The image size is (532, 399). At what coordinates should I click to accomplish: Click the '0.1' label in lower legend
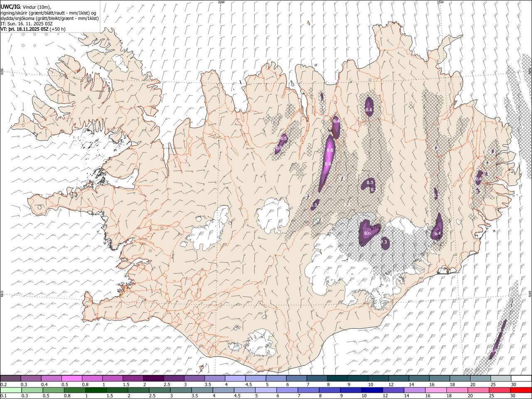pos(4,396)
